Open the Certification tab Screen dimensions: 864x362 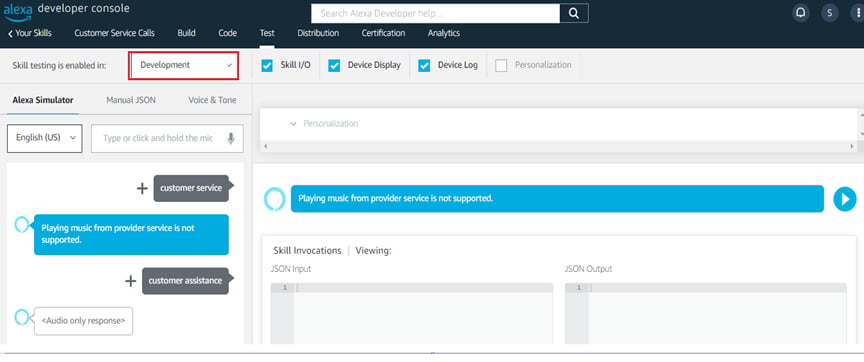pos(384,33)
